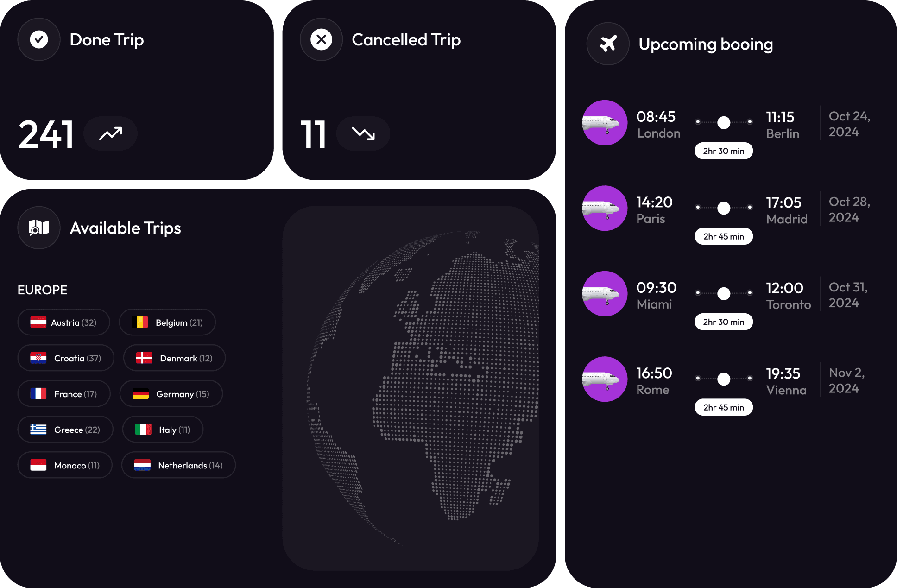The width and height of the screenshot is (897, 588).
Task: Click the upward trend icon beside 241
Action: coord(110,133)
